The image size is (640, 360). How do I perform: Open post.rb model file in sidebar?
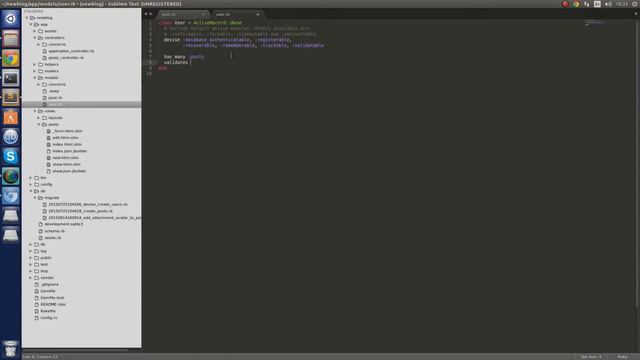(55, 98)
